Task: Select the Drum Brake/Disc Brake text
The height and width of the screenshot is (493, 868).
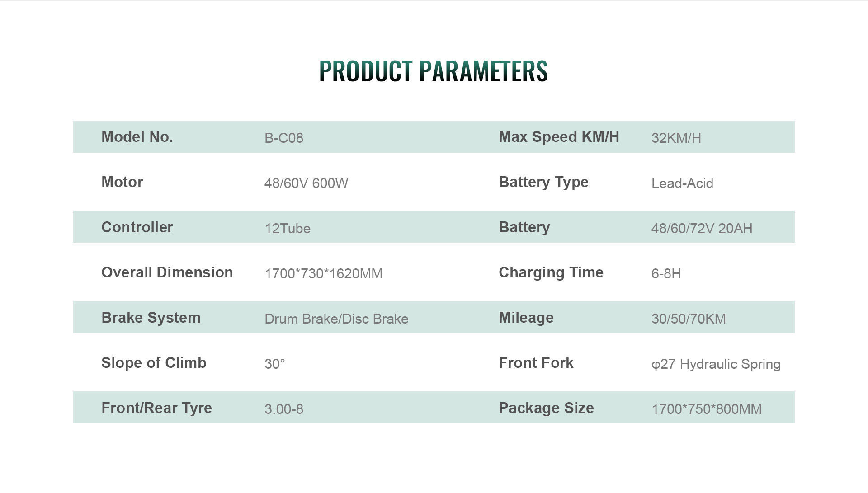Action: 336,319
